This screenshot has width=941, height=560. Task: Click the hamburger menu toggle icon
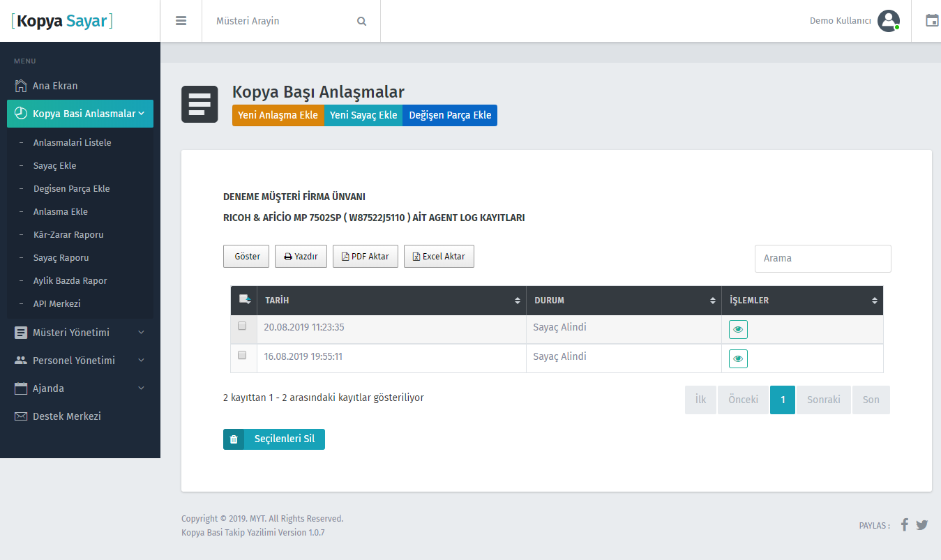(181, 21)
